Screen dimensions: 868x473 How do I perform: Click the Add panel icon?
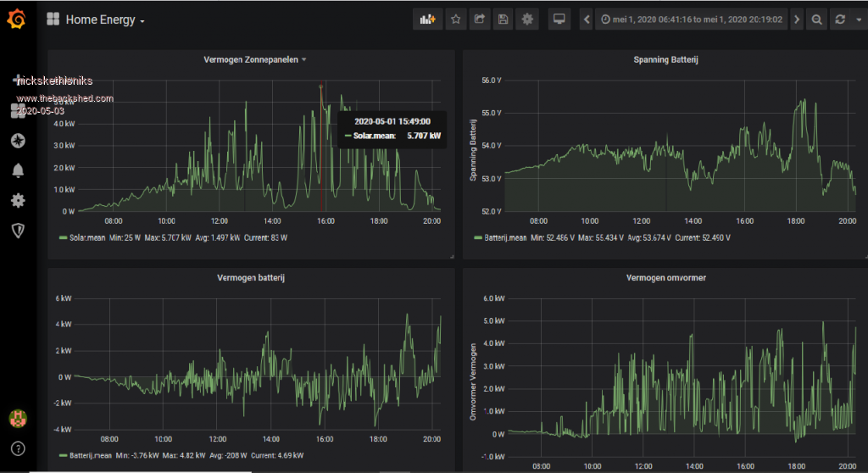pos(427,19)
